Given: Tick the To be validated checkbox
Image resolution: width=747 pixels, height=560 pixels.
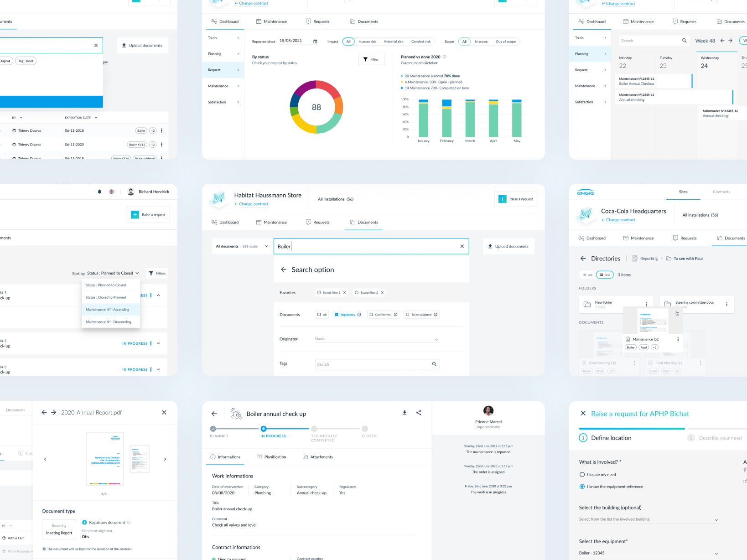Looking at the screenshot, I should click(408, 315).
